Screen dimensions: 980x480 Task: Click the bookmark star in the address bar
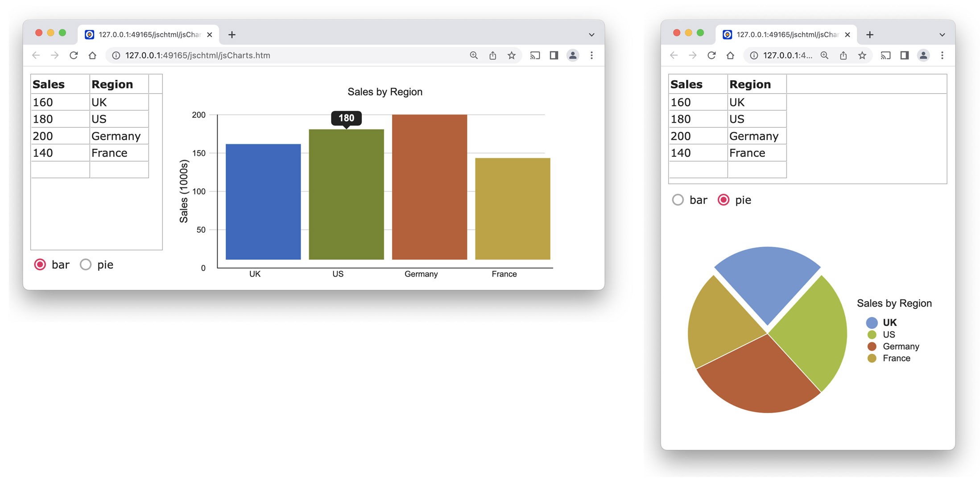pos(512,55)
